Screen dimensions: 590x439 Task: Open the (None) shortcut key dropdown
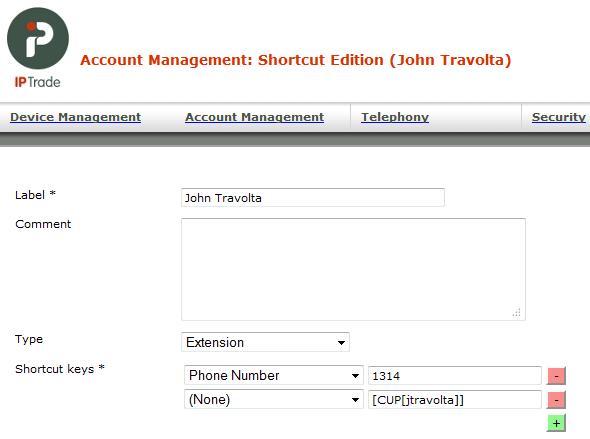pyautogui.click(x=274, y=399)
